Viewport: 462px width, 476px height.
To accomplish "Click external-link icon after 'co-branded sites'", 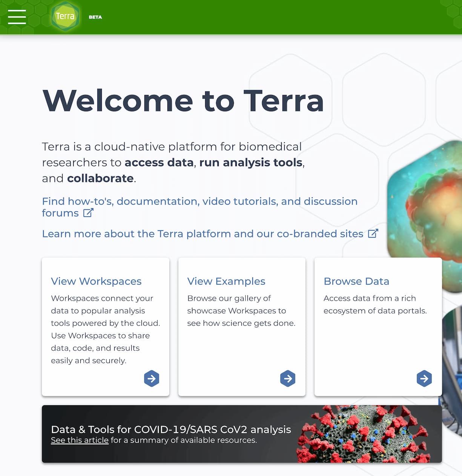I will 373,233.
